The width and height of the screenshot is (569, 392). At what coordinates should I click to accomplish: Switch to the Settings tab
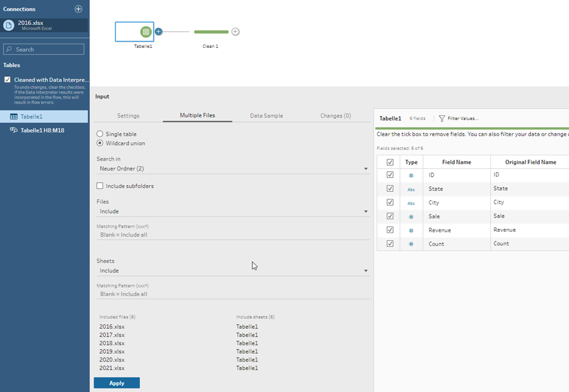pos(128,116)
